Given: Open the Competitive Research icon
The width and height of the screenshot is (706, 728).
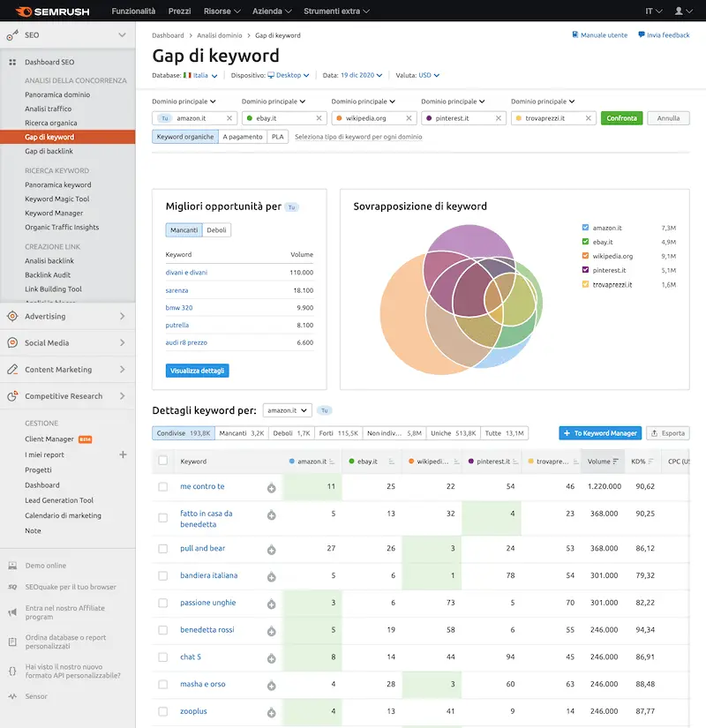Looking at the screenshot, I should click(x=12, y=396).
